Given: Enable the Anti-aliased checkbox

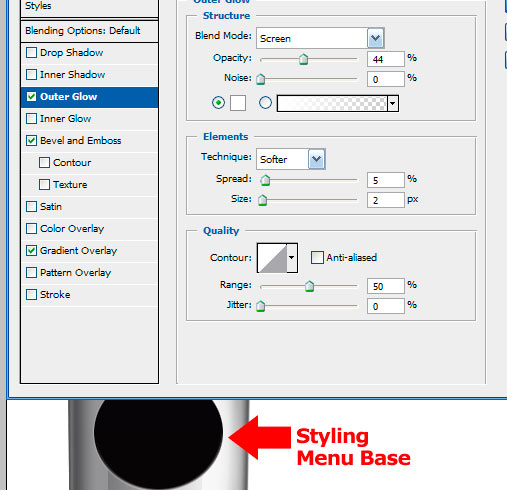Looking at the screenshot, I should (x=317, y=257).
